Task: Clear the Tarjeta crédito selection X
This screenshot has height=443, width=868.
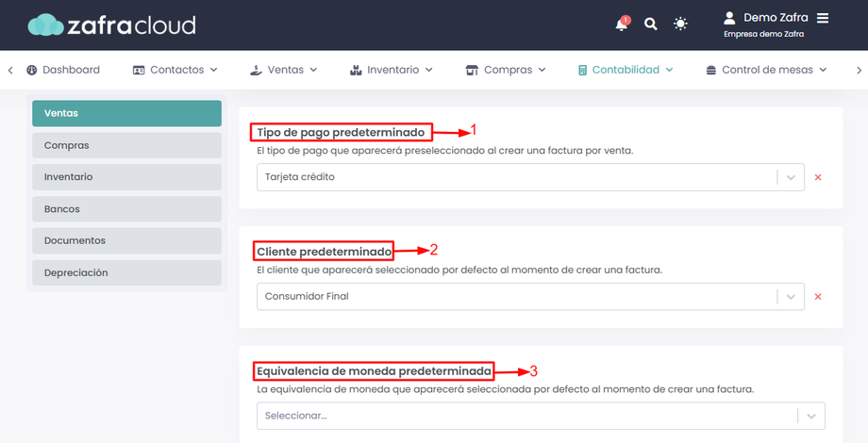Action: pyautogui.click(x=818, y=177)
